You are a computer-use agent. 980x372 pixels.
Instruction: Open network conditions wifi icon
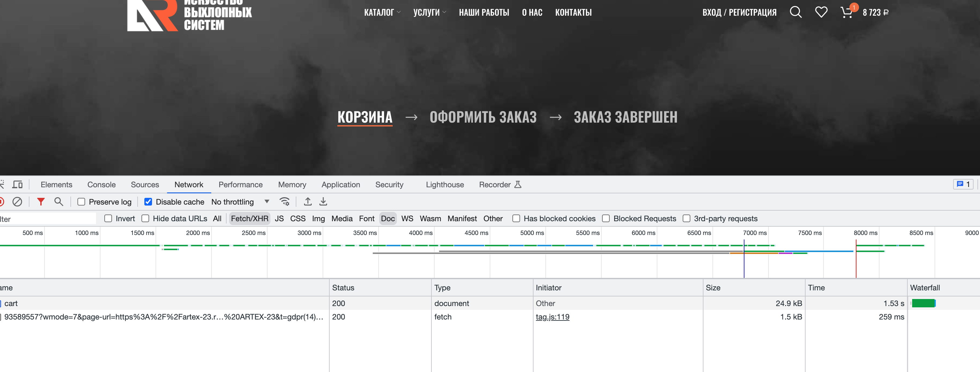point(285,202)
